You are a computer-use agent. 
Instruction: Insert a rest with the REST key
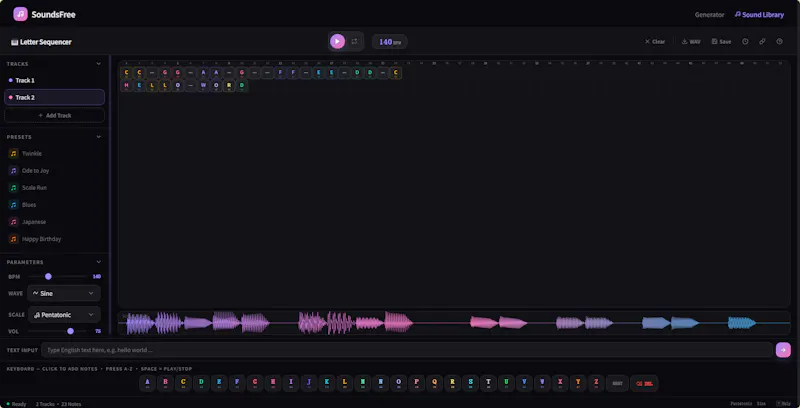[x=617, y=383]
